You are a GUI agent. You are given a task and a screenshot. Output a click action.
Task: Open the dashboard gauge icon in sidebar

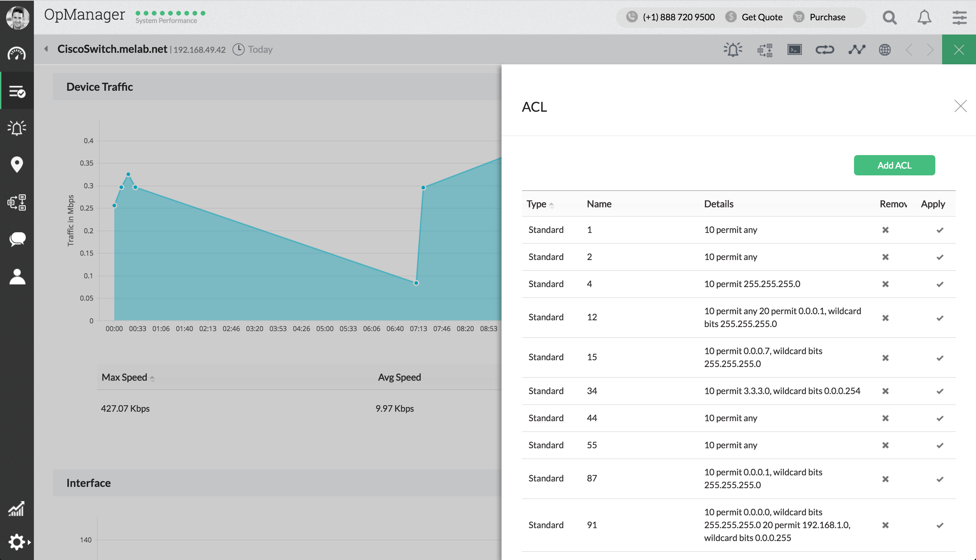tap(17, 53)
